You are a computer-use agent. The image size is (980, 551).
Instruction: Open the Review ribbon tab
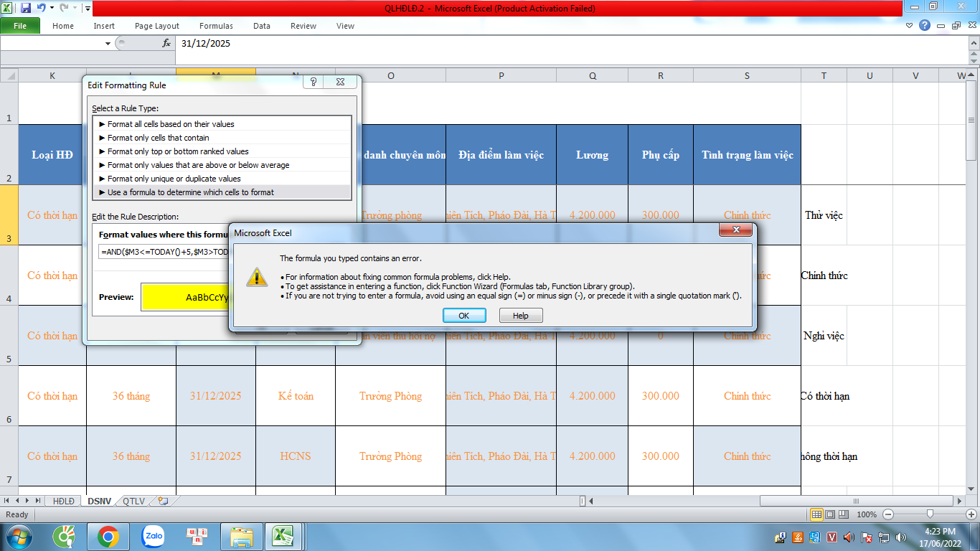tap(303, 26)
